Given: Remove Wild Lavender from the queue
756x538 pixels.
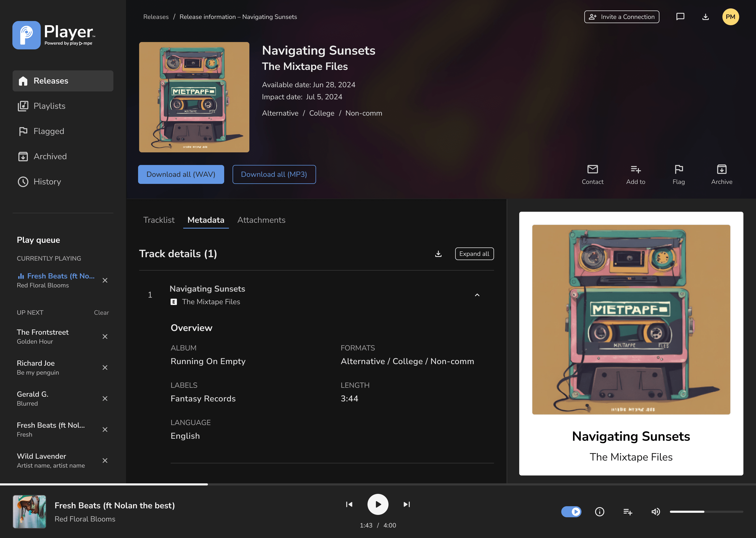Looking at the screenshot, I should click(105, 461).
